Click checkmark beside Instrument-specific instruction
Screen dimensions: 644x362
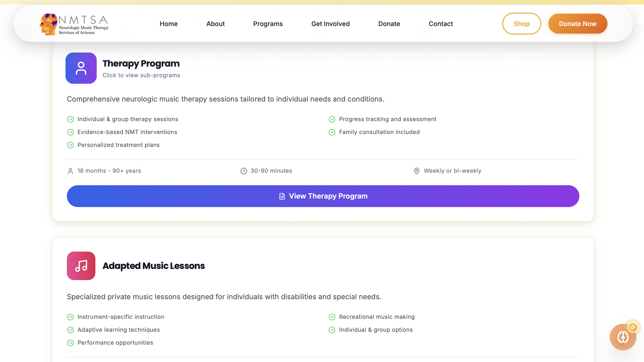(x=70, y=317)
